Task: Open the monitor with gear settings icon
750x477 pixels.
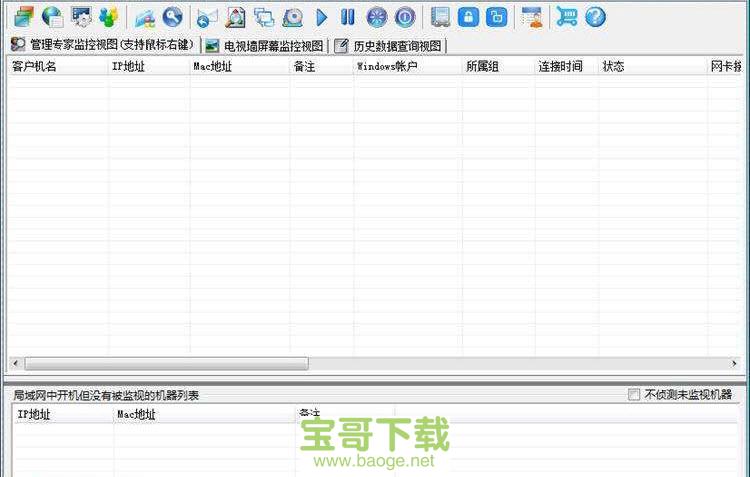Action: [81, 17]
